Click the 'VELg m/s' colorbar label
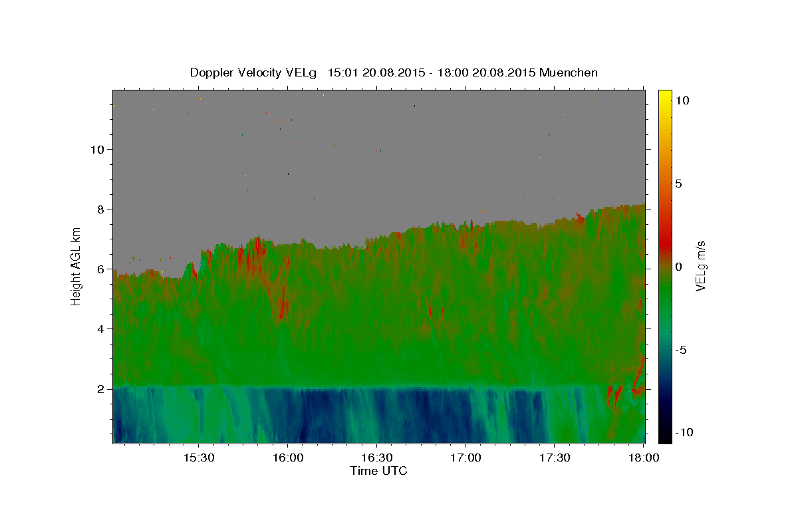This screenshot has width=798, height=532. click(x=700, y=266)
